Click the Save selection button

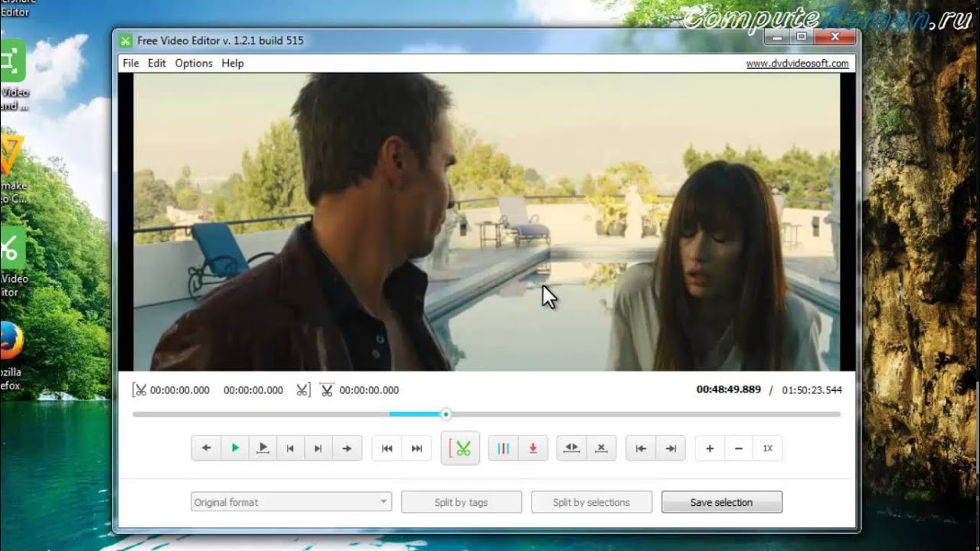point(721,502)
